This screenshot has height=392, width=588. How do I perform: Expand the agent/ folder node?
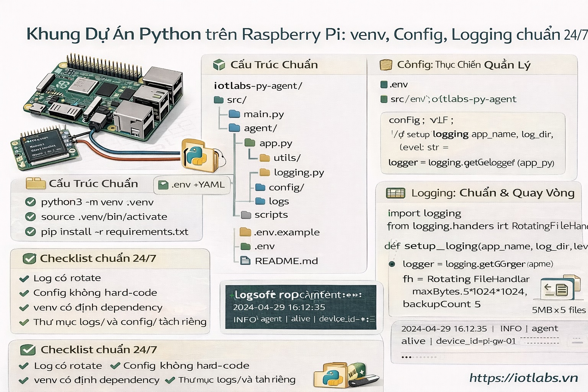234,128
